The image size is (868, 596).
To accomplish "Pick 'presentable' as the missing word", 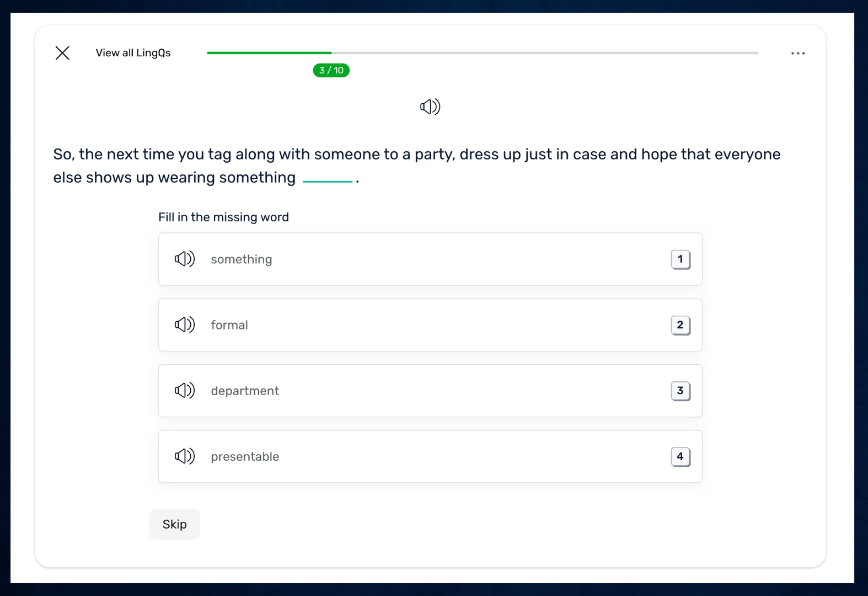I will click(430, 456).
